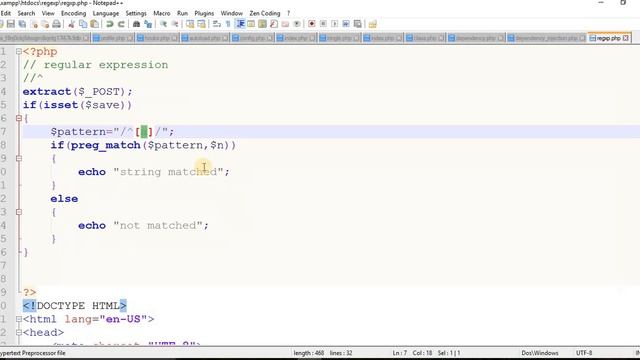This screenshot has height=360, width=640.
Task: Toggle file monitoring eye icon
Action: (297, 24)
